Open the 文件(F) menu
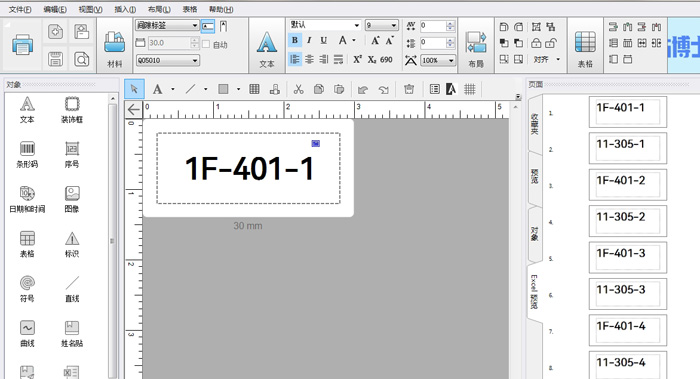700x379 pixels. pos(20,9)
